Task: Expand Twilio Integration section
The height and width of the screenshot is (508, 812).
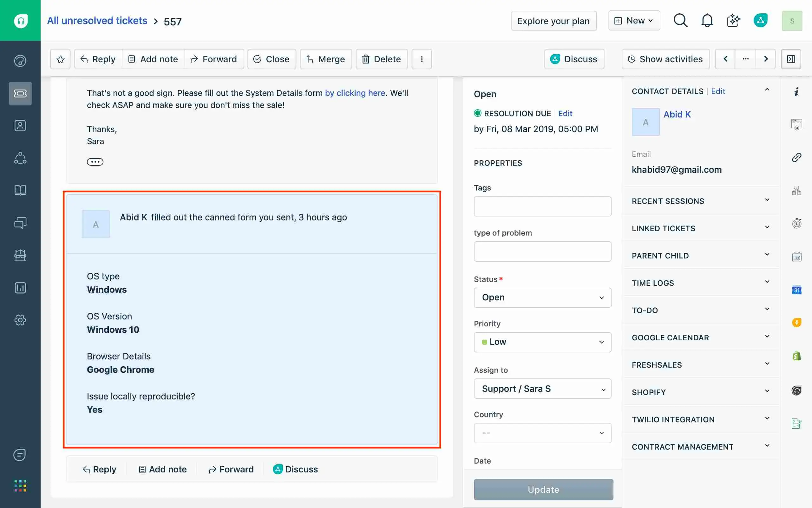Action: (x=701, y=419)
